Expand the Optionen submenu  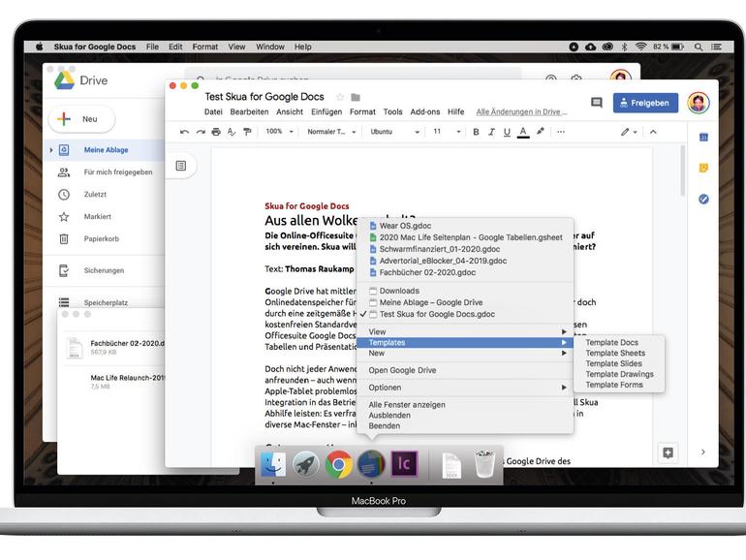[465, 388]
